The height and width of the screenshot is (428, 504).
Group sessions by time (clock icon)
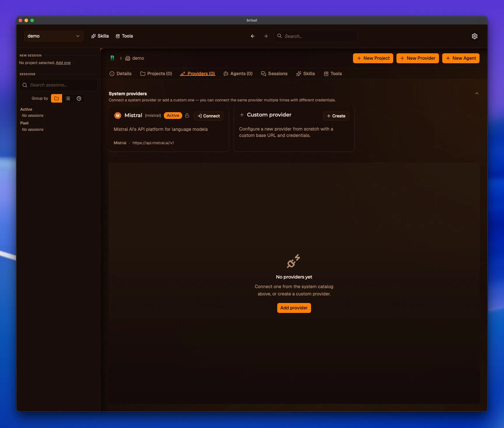tap(79, 98)
